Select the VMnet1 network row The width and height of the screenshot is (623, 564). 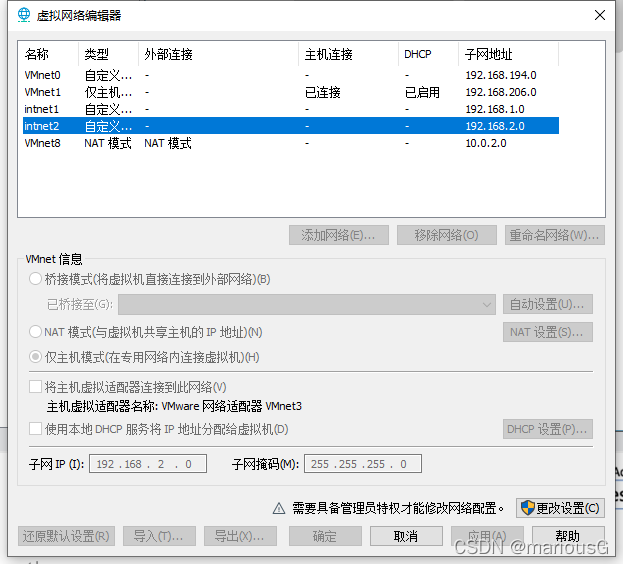pyautogui.click(x=291, y=92)
